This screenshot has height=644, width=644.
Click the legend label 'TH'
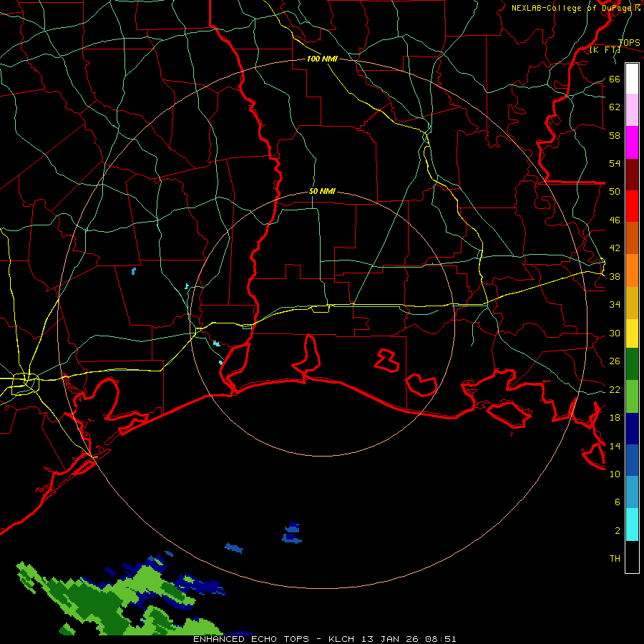point(615,559)
